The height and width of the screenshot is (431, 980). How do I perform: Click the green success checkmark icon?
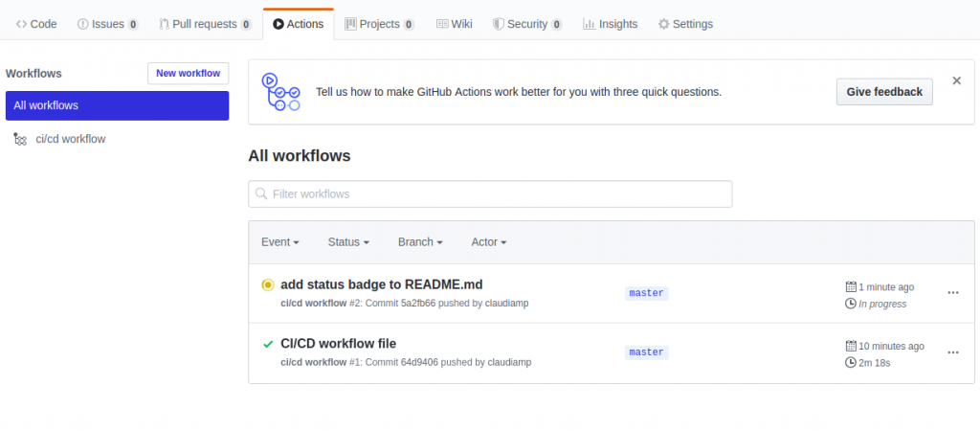(268, 344)
